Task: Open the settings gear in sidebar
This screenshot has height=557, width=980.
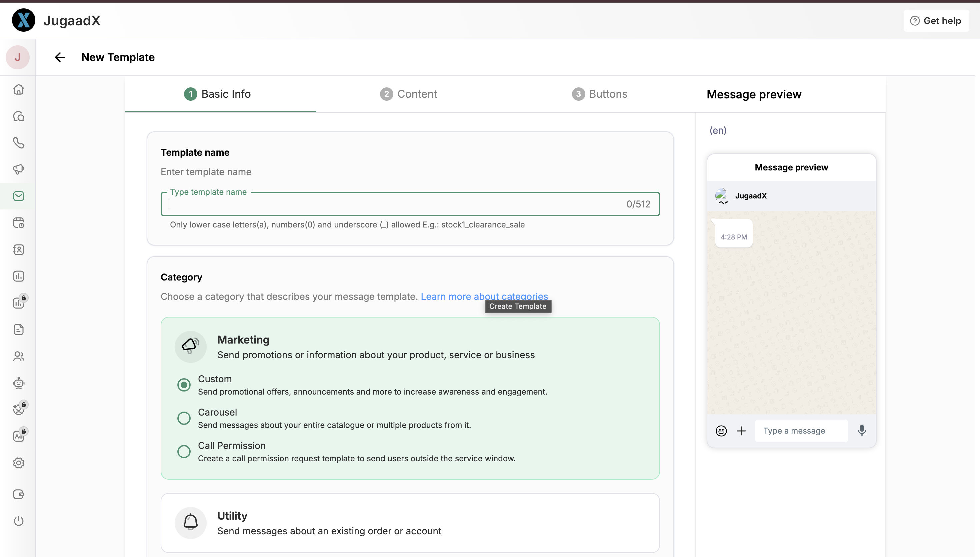Action: tap(18, 463)
